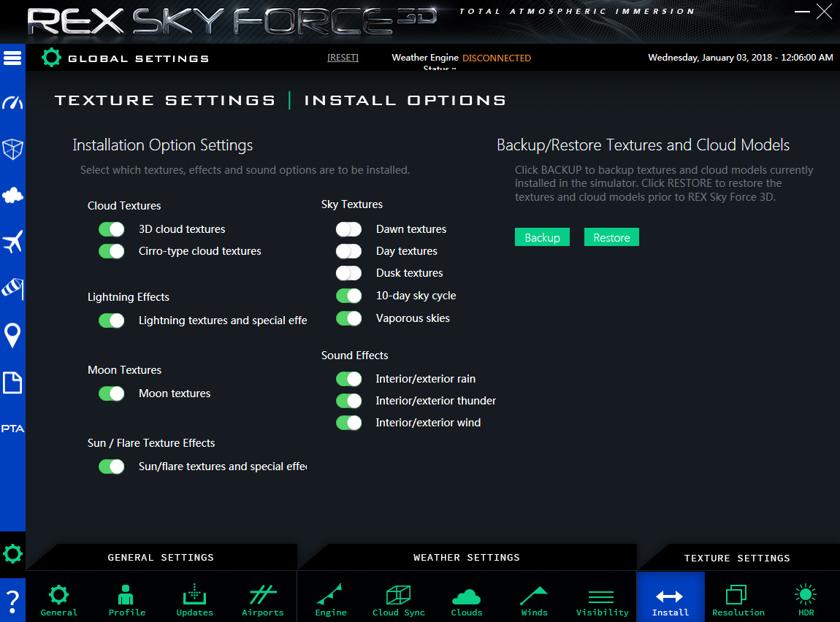Select the TEXTURE SETTINGS tab at bottom
The width and height of the screenshot is (840, 622).
point(737,558)
